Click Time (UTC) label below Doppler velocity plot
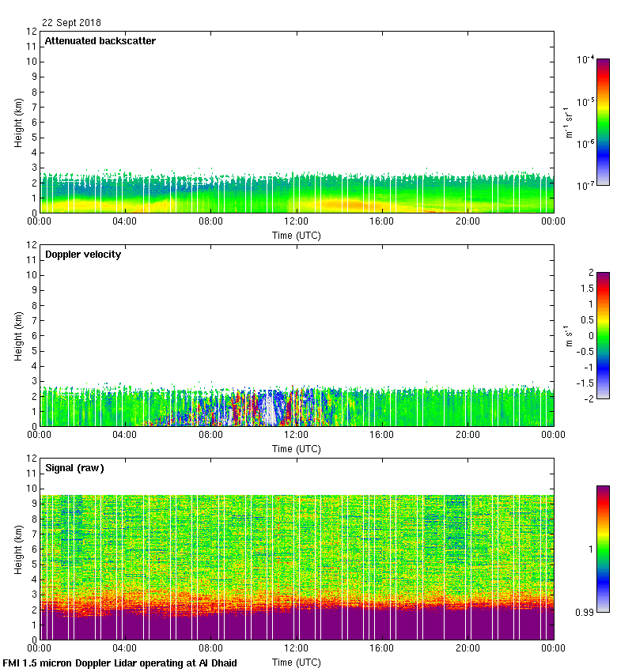The width and height of the screenshot is (617, 672). pyautogui.click(x=297, y=448)
